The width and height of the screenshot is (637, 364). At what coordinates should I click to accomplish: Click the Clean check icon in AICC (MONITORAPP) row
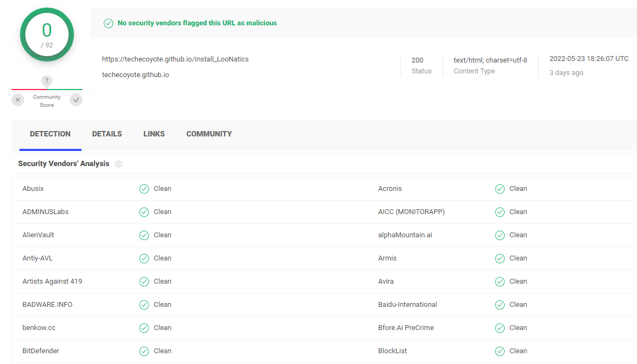500,212
